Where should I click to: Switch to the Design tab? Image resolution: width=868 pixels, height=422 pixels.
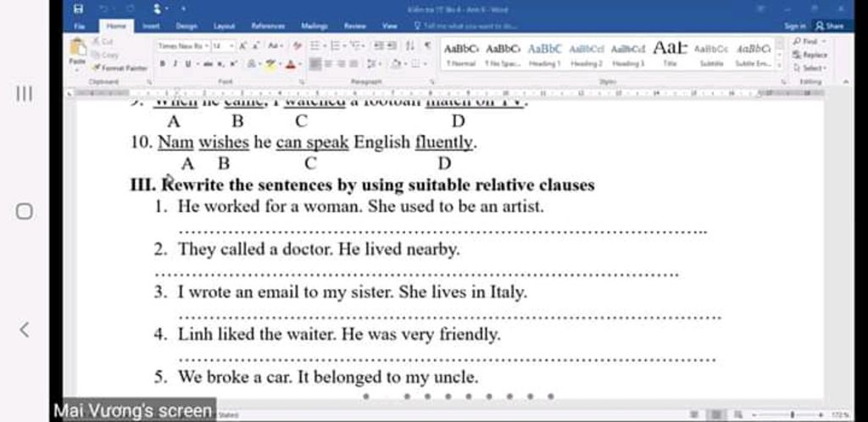186,25
